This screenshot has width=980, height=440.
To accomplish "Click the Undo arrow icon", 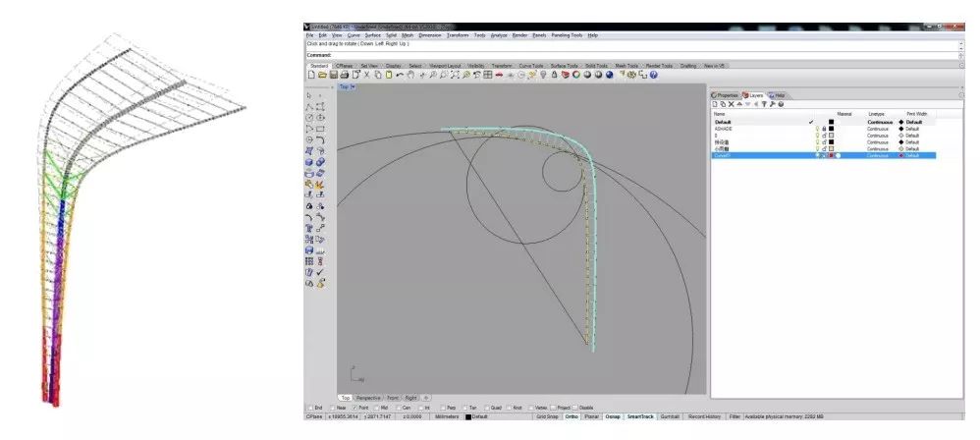I will [400, 75].
